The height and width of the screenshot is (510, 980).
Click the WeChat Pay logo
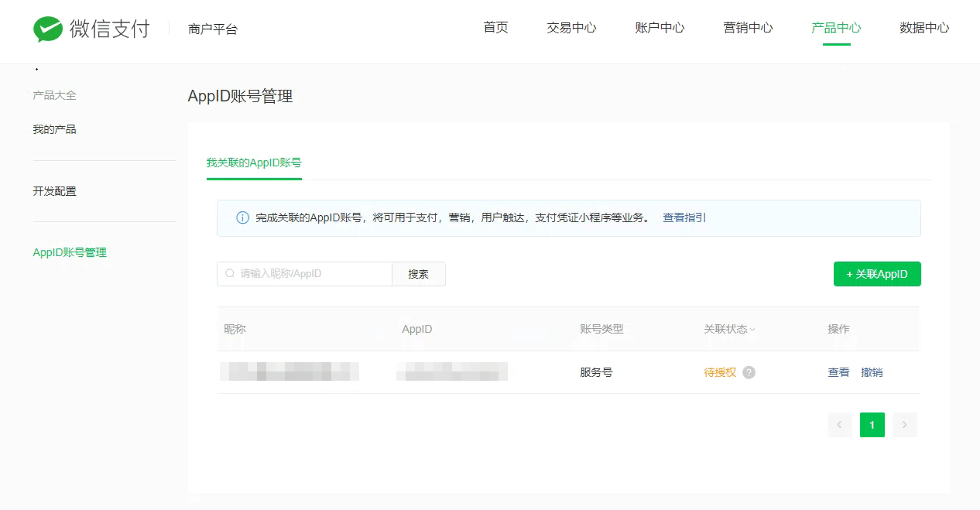tap(91, 29)
